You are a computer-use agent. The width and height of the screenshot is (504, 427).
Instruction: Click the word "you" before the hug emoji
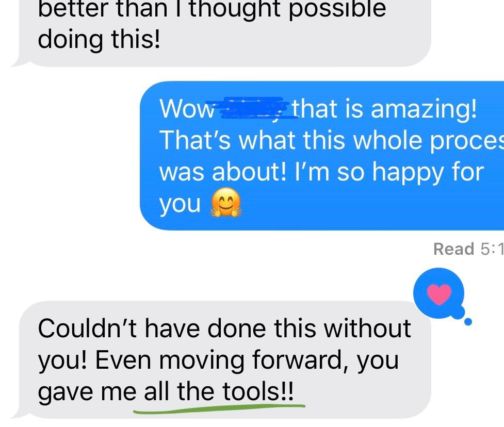(x=180, y=204)
